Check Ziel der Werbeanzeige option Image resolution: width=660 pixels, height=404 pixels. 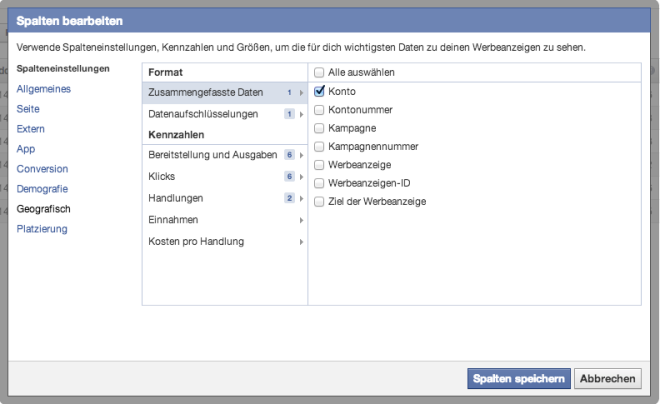319,202
